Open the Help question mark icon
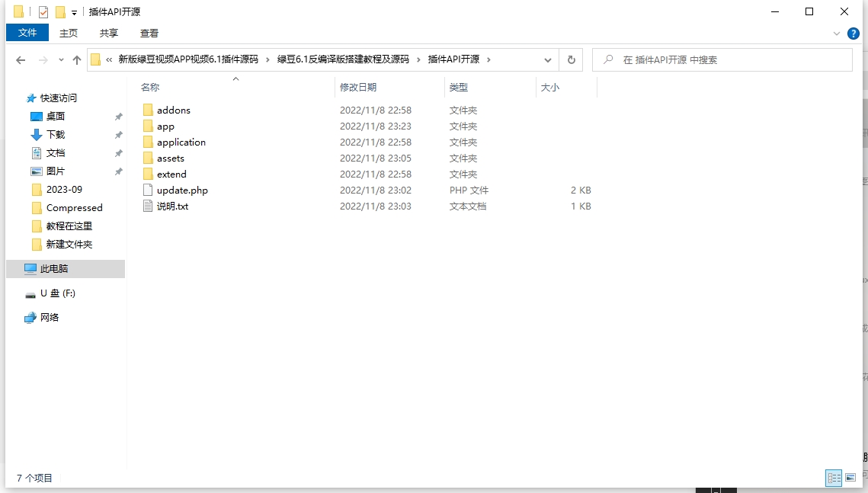The height and width of the screenshot is (493, 868). click(x=854, y=34)
